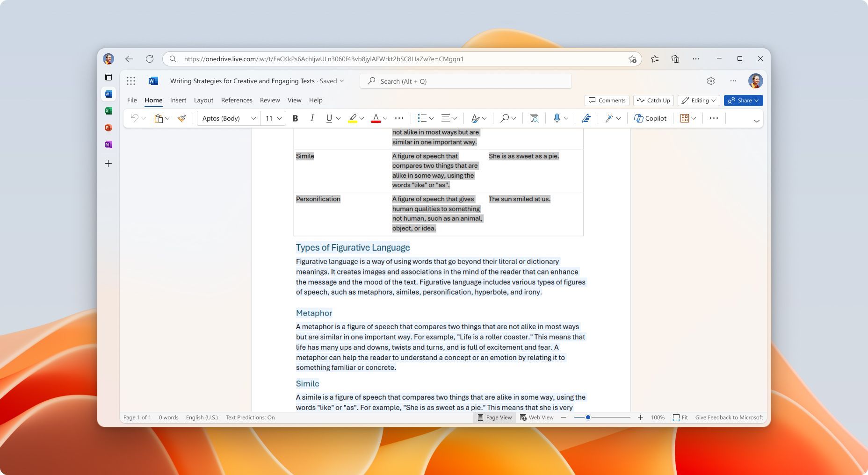Click the Format Painter icon
This screenshot has width=868, height=475.
pos(181,118)
